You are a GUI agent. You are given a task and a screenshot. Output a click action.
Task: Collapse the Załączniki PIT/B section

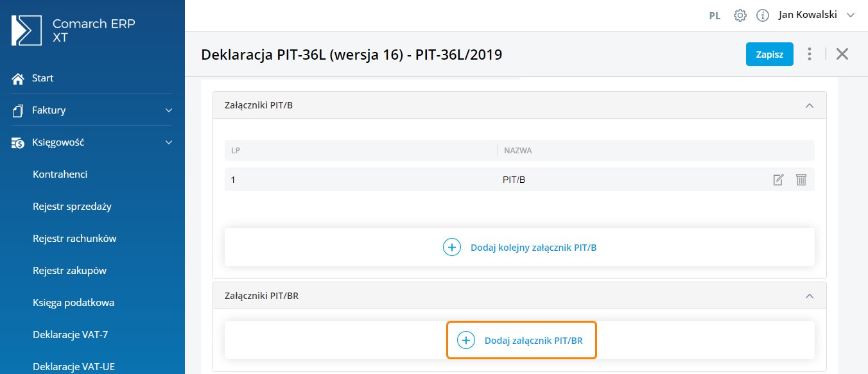coord(810,105)
